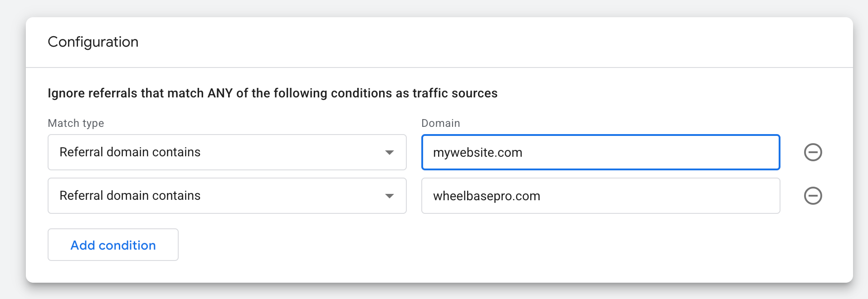
Task: Click the Match type column label
Action: tap(76, 123)
